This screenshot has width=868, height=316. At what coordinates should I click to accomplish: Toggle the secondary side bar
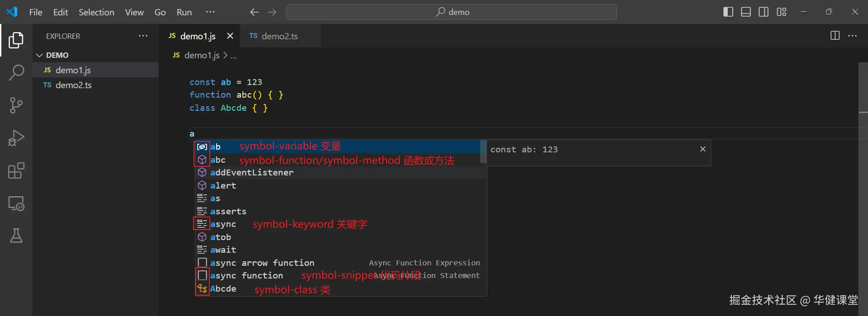[764, 12]
